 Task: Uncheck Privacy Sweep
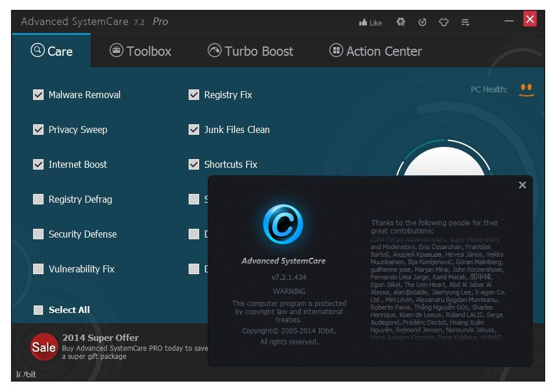point(38,130)
